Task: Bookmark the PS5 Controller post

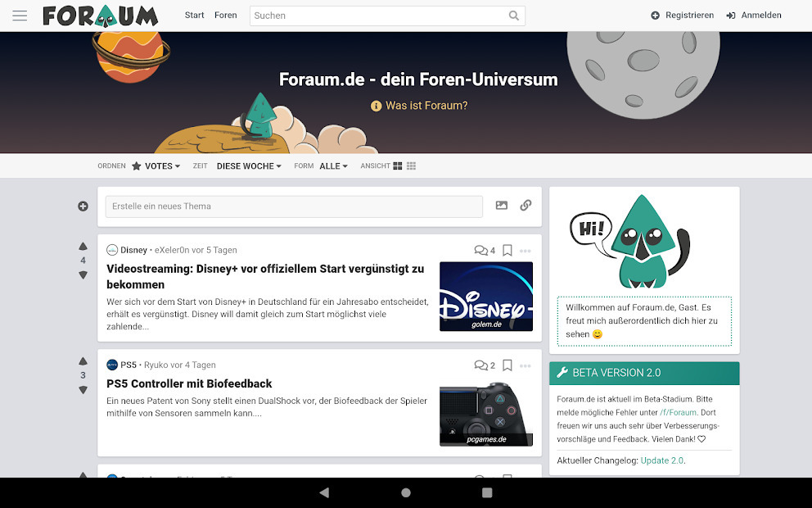Action: coord(508,365)
